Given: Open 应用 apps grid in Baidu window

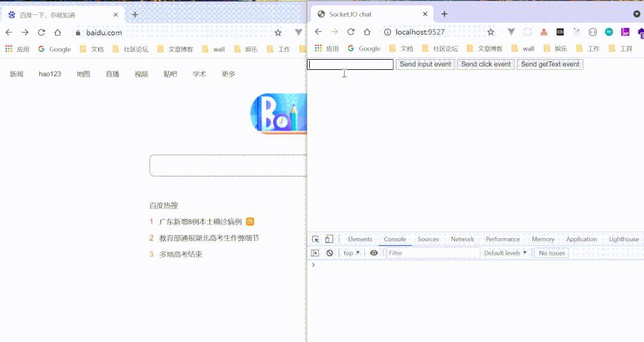Looking at the screenshot, I should [17, 50].
